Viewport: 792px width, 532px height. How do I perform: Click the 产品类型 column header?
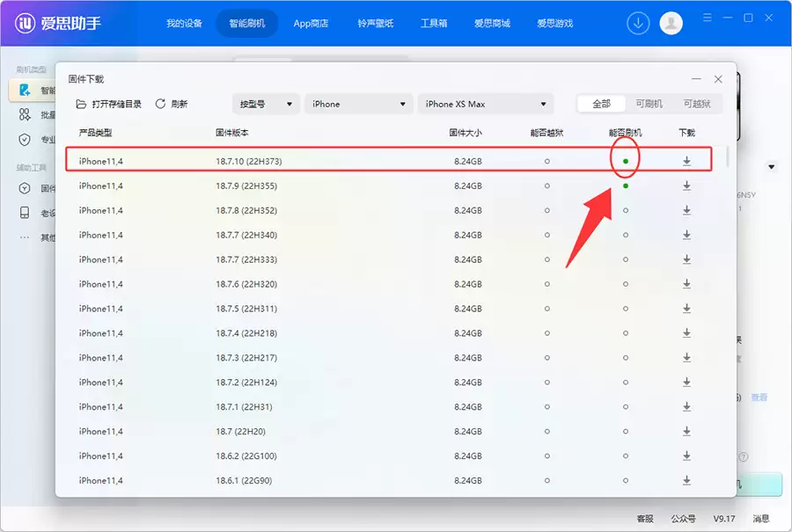coord(95,133)
